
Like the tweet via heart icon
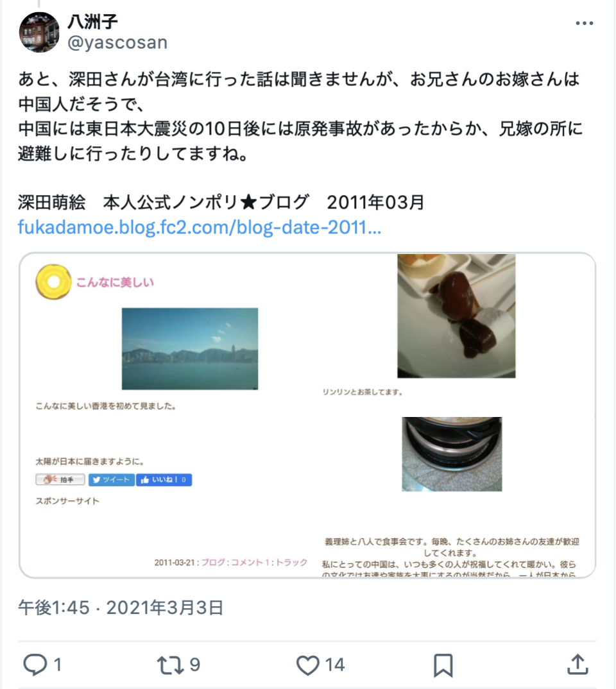[x=307, y=665]
